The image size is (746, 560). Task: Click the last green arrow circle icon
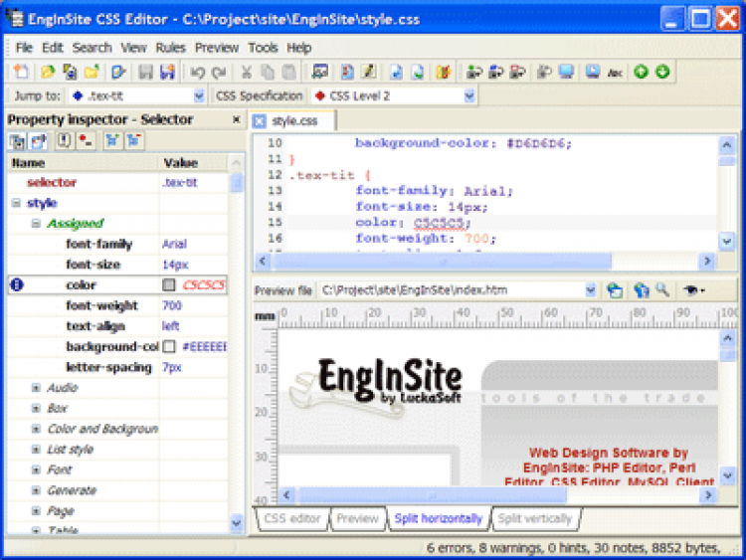(x=662, y=72)
